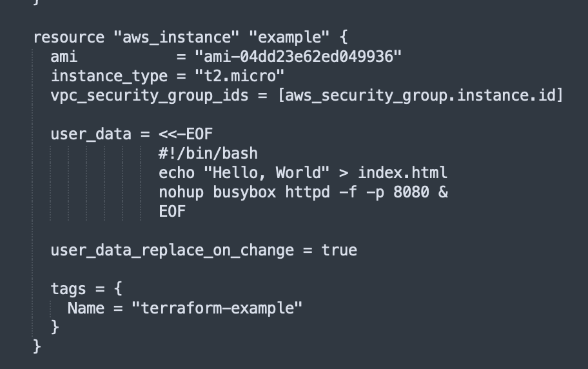Click the "terraform-example" tag value

217,308
